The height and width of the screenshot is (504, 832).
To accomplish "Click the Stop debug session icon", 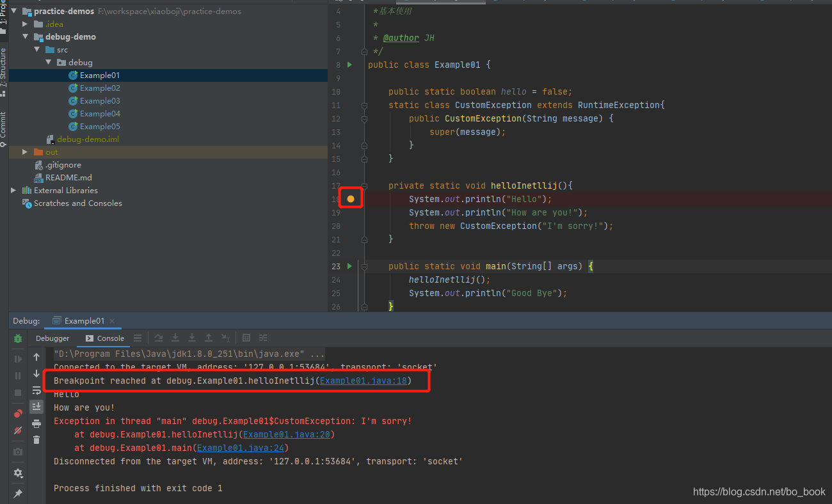I will click(x=18, y=392).
